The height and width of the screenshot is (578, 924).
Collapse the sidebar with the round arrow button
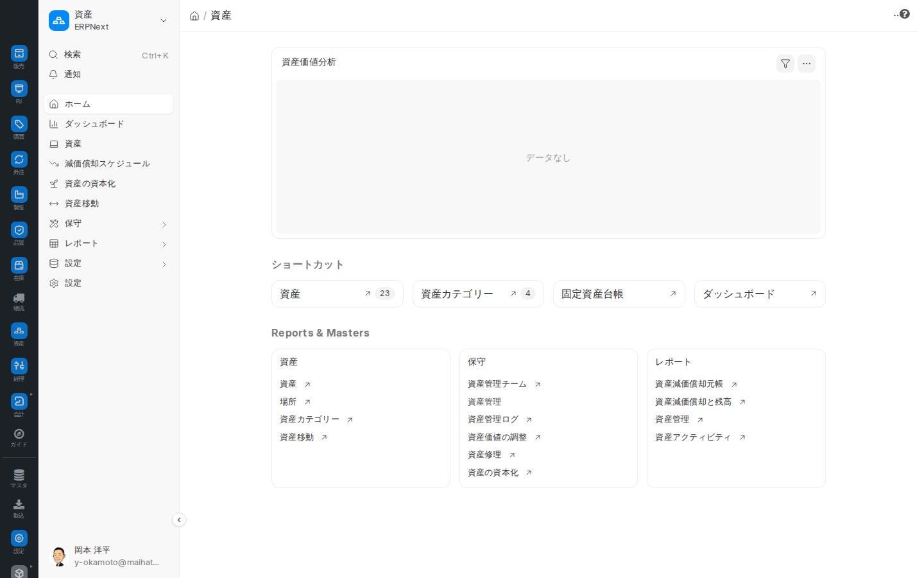pos(179,520)
